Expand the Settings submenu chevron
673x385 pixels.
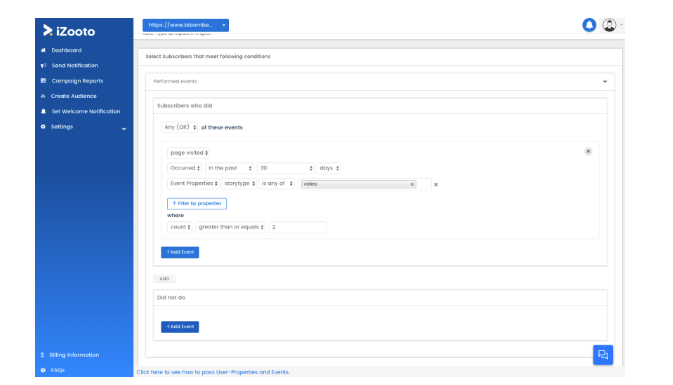124,128
